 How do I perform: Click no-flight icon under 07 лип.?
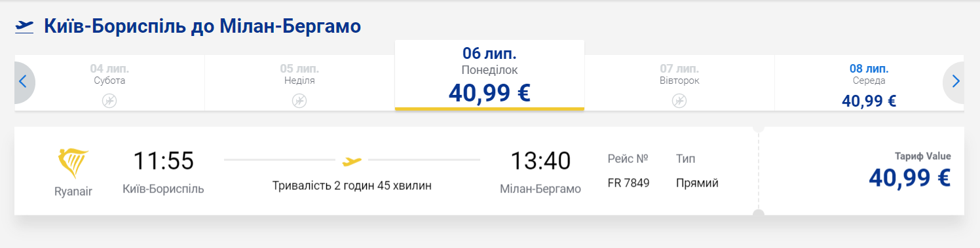(x=679, y=101)
